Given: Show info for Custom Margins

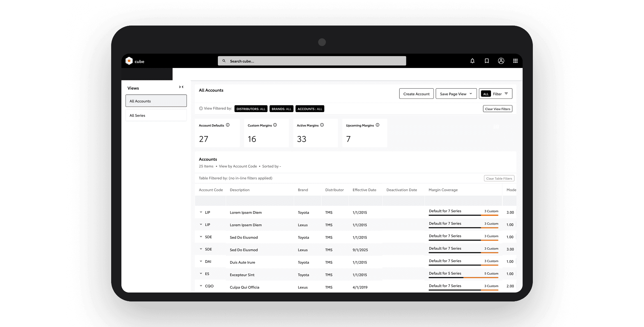Looking at the screenshot, I should (x=275, y=125).
